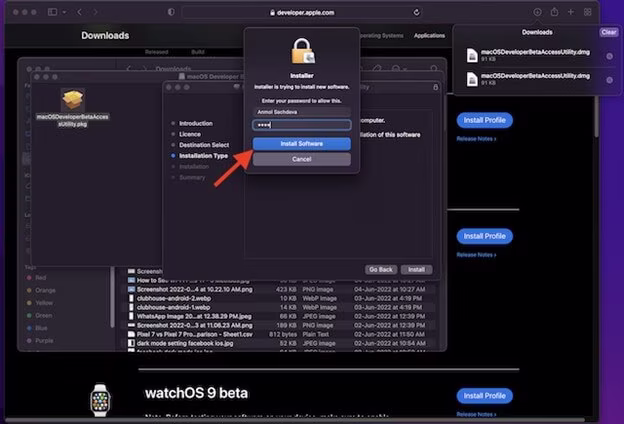This screenshot has width=624, height=424.
Task: Select the Purple tag in the Finder sidebar
Action: click(x=40, y=341)
